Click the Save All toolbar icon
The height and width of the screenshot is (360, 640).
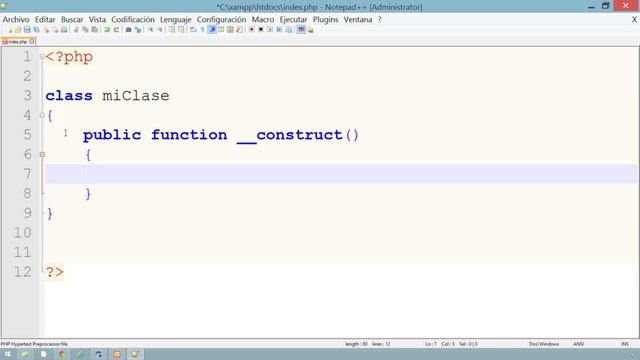pos(36,30)
